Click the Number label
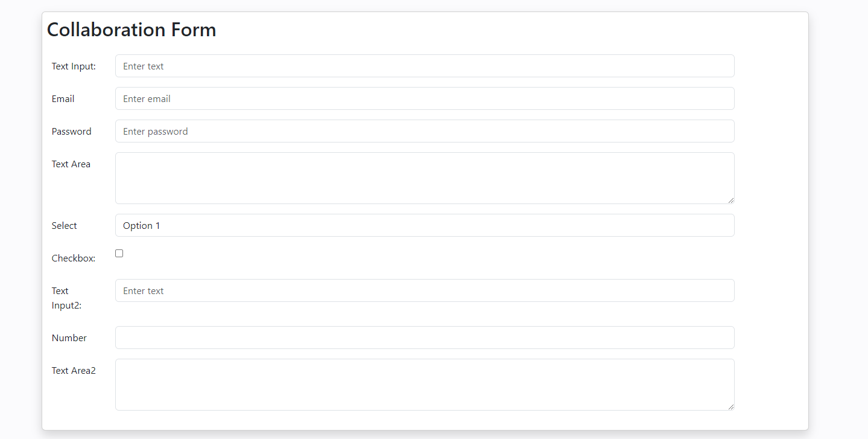Image resolution: width=868 pixels, height=439 pixels. 69,338
